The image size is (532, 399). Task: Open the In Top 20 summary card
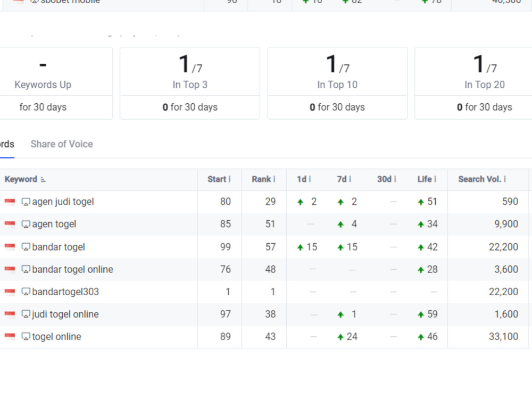click(x=473, y=83)
